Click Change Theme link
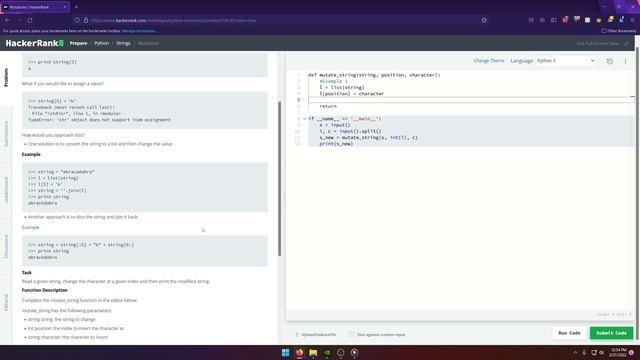 coord(489,61)
